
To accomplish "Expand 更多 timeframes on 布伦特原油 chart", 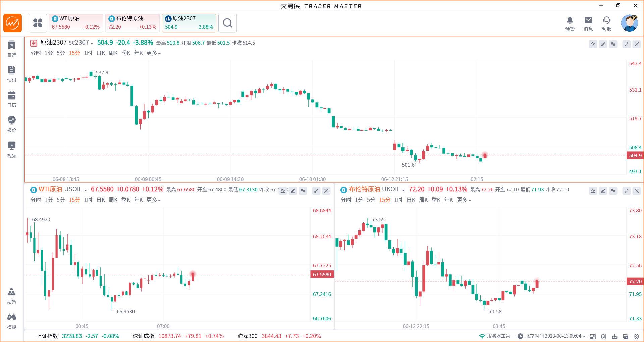I will pyautogui.click(x=464, y=200).
